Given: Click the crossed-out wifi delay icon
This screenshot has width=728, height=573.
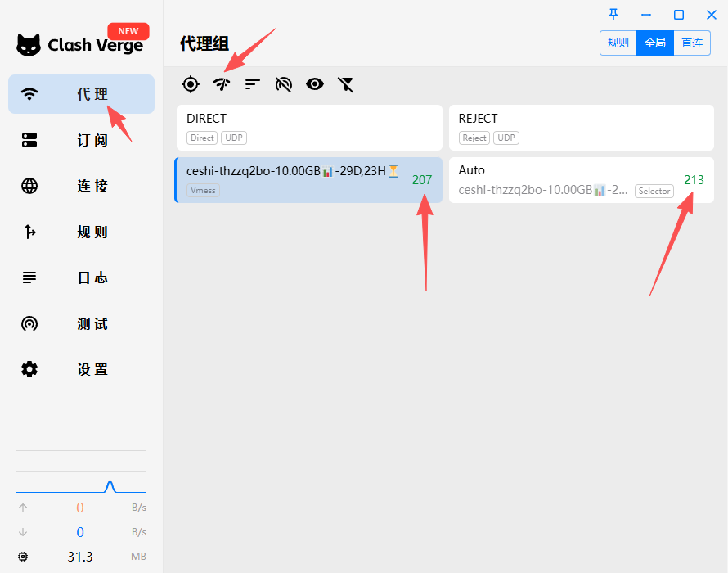Looking at the screenshot, I should click(x=284, y=84).
